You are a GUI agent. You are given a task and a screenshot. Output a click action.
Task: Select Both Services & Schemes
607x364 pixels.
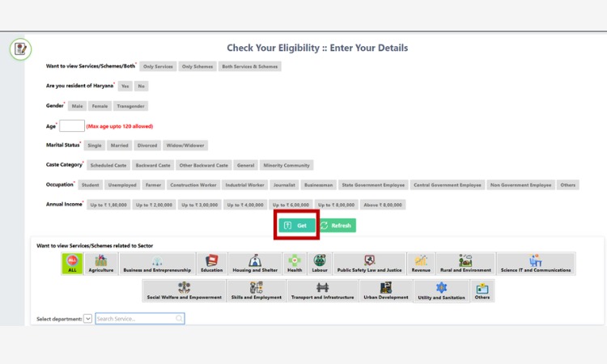point(250,66)
